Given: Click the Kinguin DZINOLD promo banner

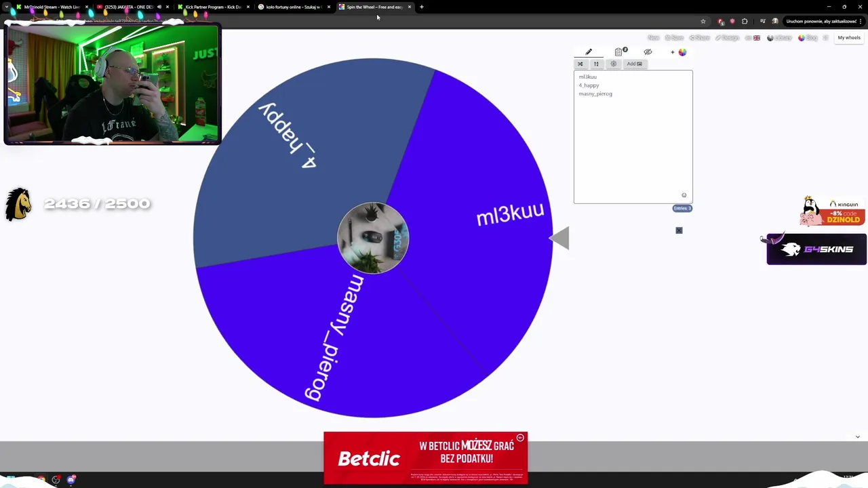Looking at the screenshot, I should pyautogui.click(x=833, y=211).
